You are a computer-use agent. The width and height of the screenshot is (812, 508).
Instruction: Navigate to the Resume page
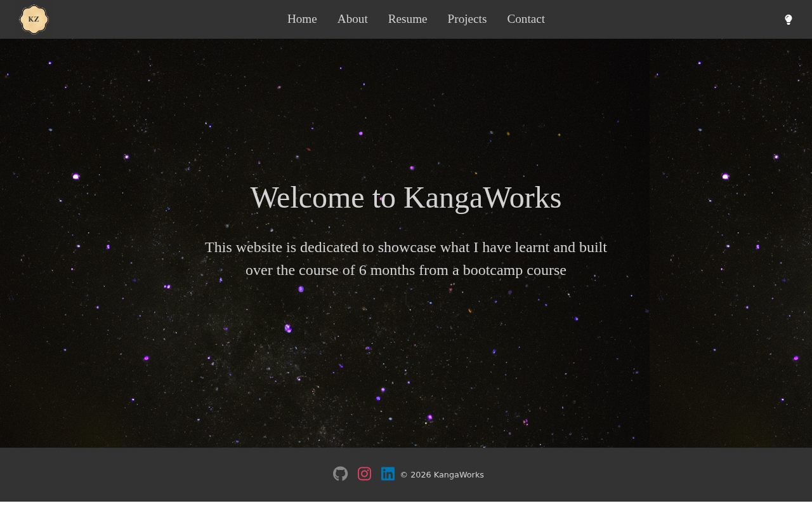tap(408, 19)
